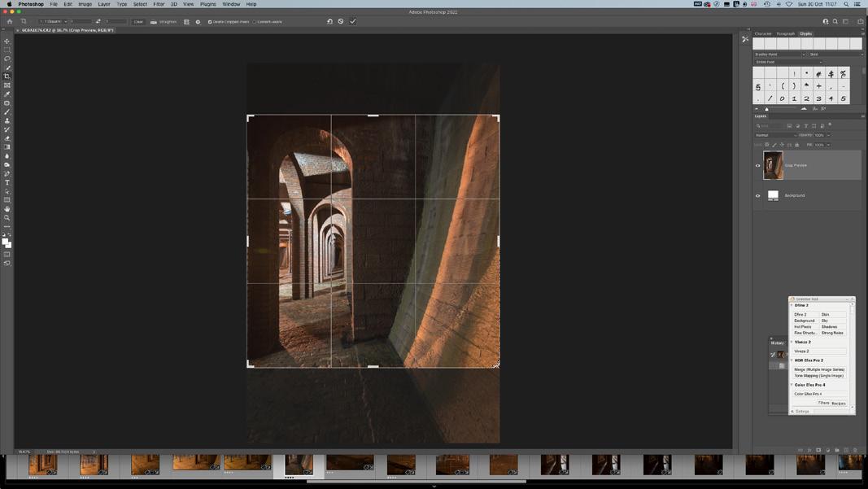Image resolution: width=868 pixels, height=489 pixels.
Task: Select the Type tool in the toolbar
Action: tap(7, 183)
